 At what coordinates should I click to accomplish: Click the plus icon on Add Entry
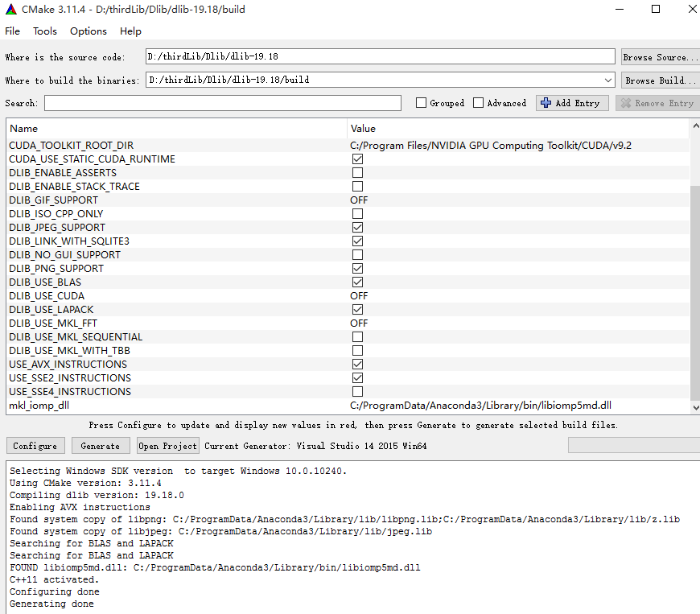point(546,103)
